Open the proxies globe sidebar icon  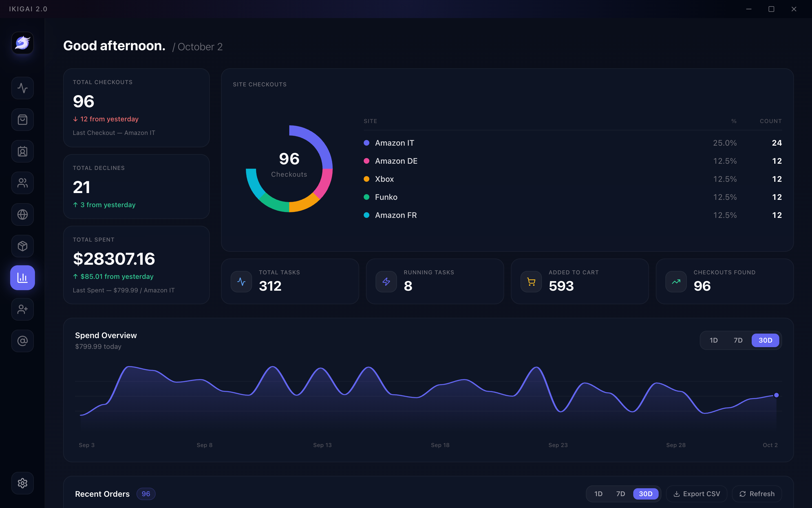pyautogui.click(x=23, y=214)
